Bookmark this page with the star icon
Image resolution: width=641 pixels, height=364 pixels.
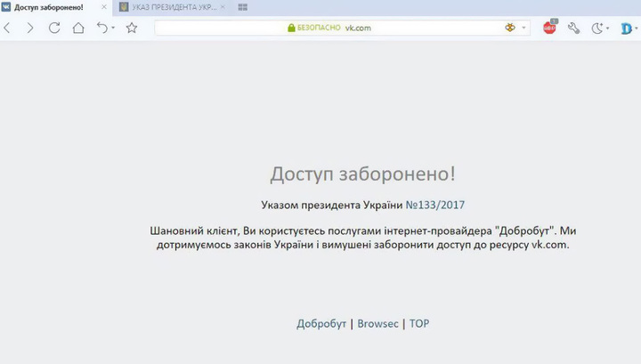pos(132,28)
